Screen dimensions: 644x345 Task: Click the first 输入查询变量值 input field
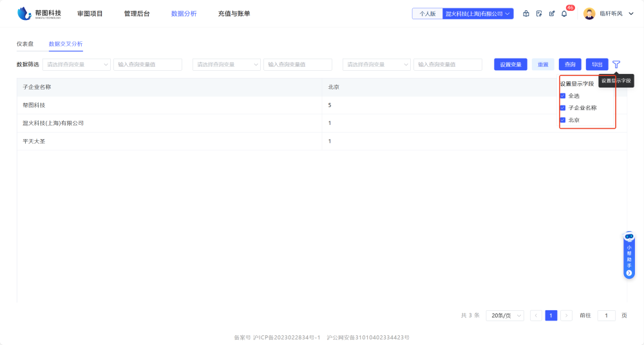(147, 64)
